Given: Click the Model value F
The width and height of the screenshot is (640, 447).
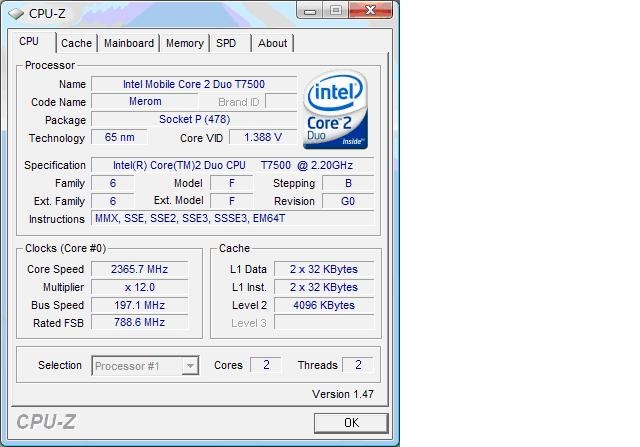Looking at the screenshot, I should click(231, 183).
